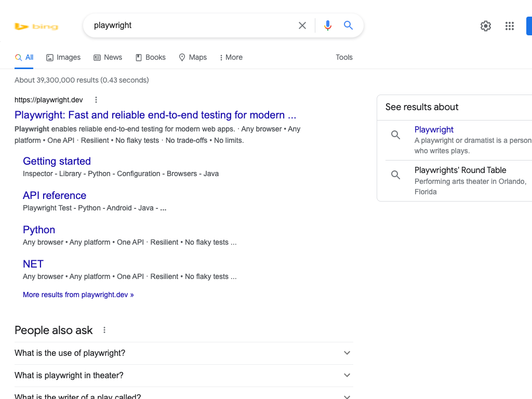Image resolution: width=532 pixels, height=399 pixels.
Task: Click the See results about heading
Action: click(422, 107)
